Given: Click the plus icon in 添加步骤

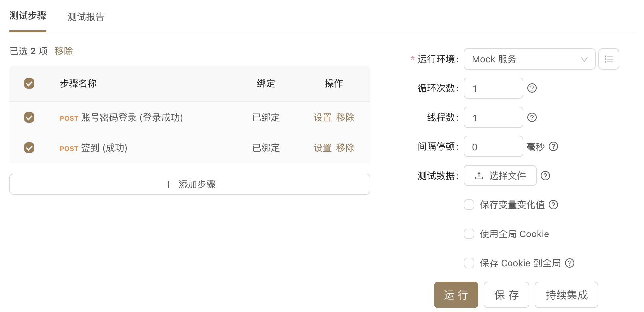Looking at the screenshot, I should (x=168, y=184).
